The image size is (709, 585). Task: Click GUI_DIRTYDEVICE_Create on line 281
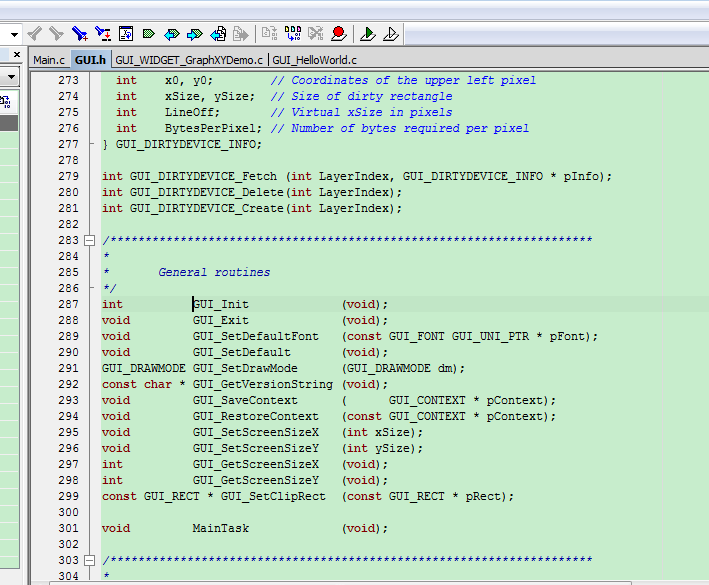coord(207,208)
